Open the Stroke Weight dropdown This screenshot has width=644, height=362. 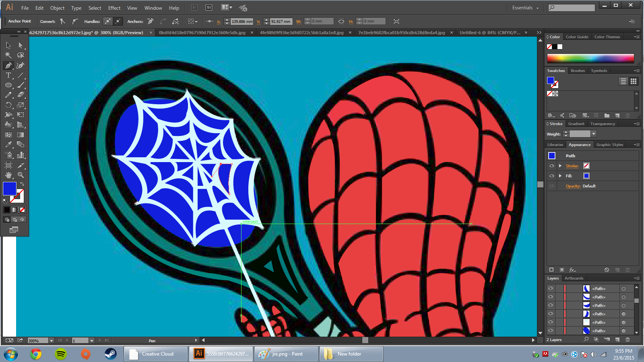pos(594,134)
